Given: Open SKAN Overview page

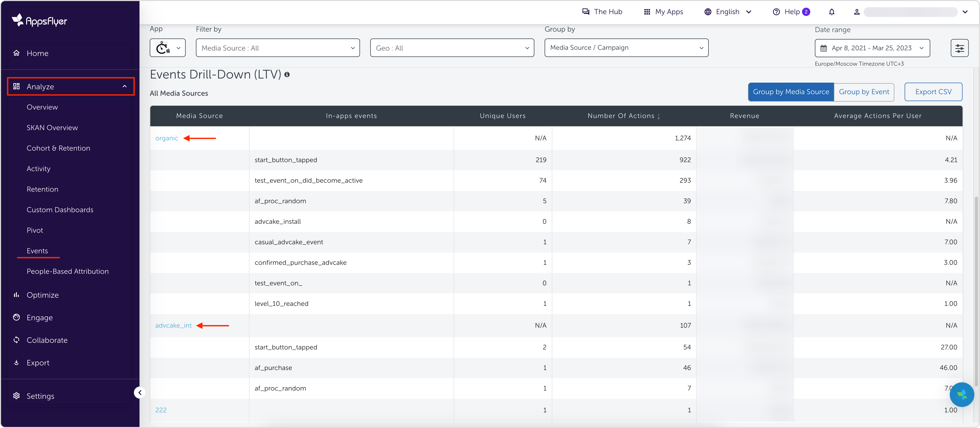Looking at the screenshot, I should (x=52, y=128).
